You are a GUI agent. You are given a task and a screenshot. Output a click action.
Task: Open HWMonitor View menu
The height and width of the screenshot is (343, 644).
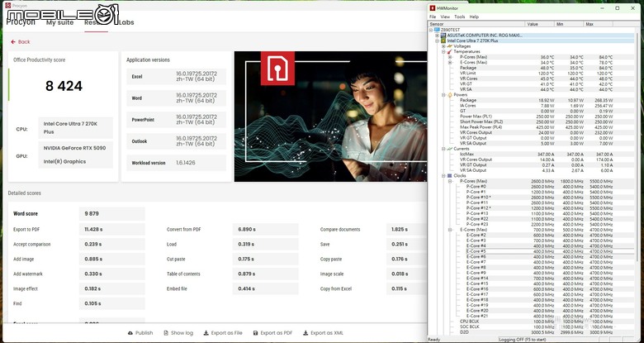[x=445, y=17]
